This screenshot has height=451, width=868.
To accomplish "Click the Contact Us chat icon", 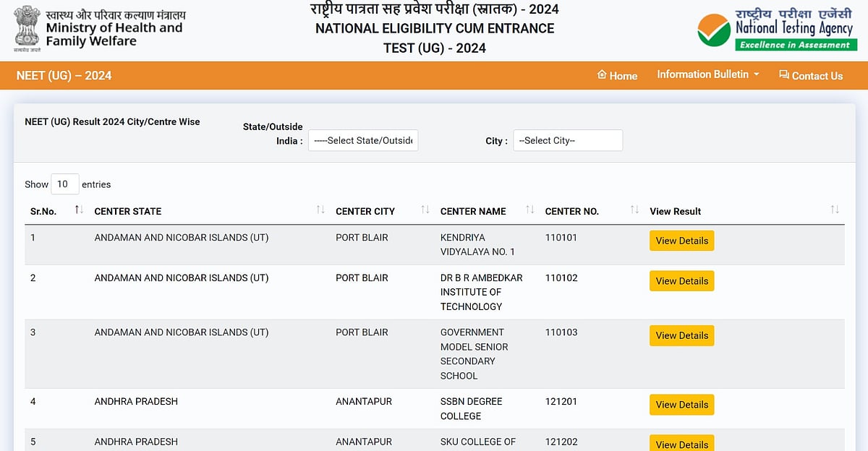I will click(783, 75).
